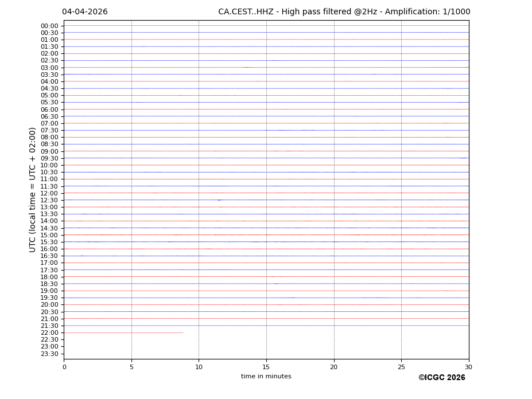Viewport: 532px width, 399px height.
Task: Select the 12:30 time row label
Action: point(49,200)
